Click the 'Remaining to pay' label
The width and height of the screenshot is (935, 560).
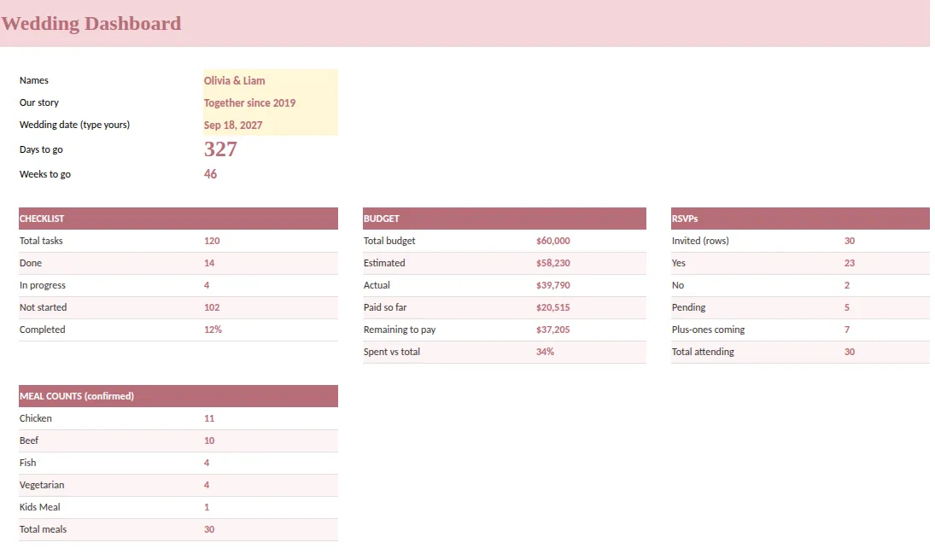click(400, 330)
